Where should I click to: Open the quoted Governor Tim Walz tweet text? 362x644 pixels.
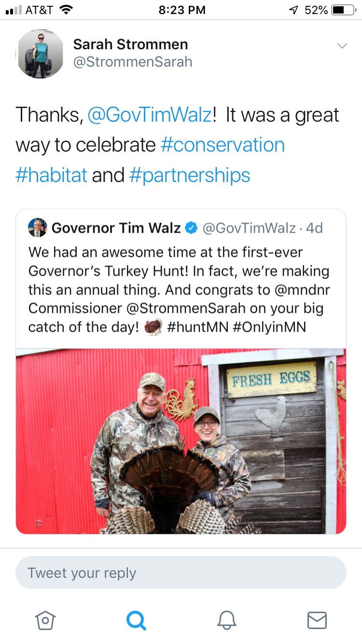(x=179, y=289)
